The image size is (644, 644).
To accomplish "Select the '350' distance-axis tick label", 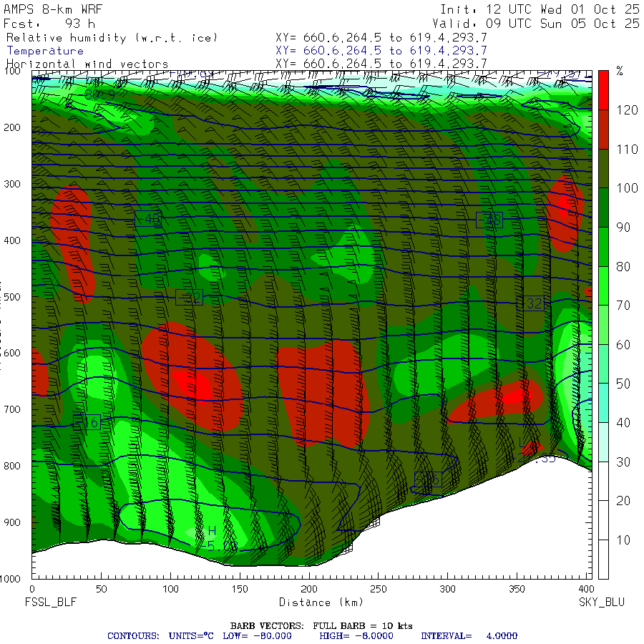I will 516,589.
